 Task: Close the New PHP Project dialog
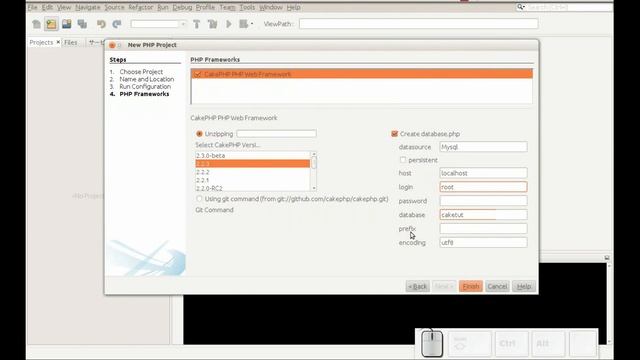(112, 45)
